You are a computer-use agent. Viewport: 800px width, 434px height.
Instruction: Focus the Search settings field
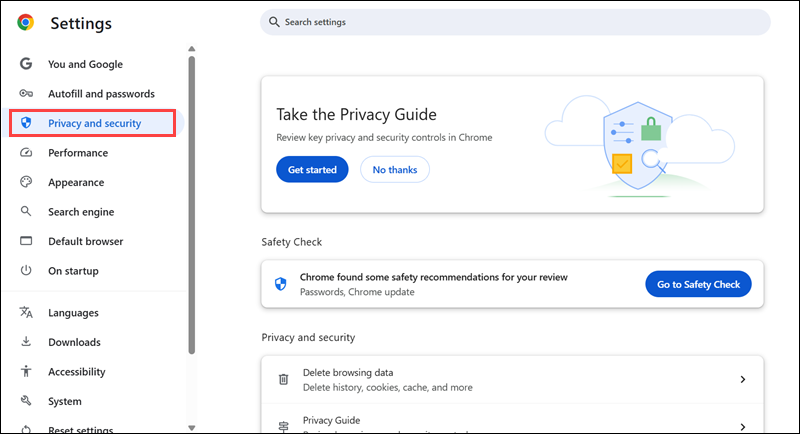tap(515, 22)
